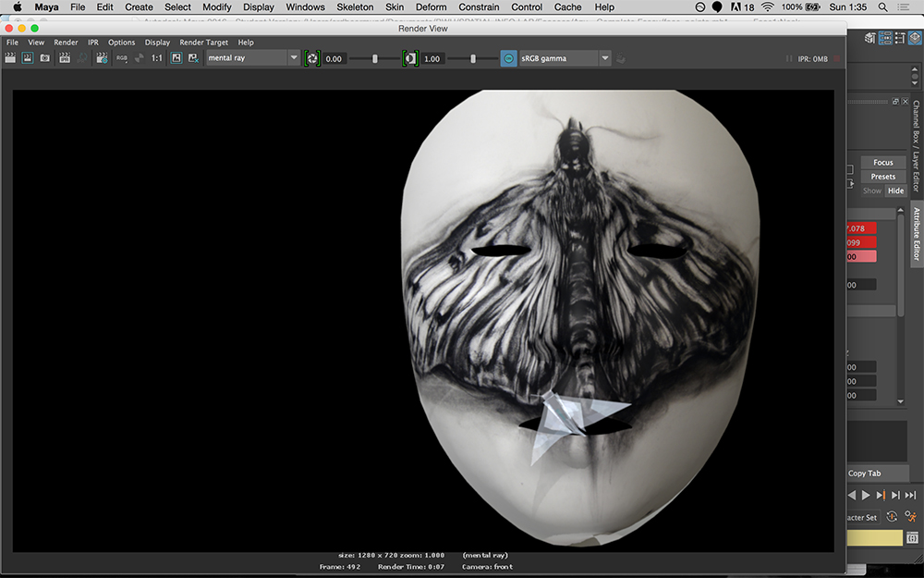Open the IPR menu in Render View
This screenshot has width=924, height=578.
click(93, 43)
